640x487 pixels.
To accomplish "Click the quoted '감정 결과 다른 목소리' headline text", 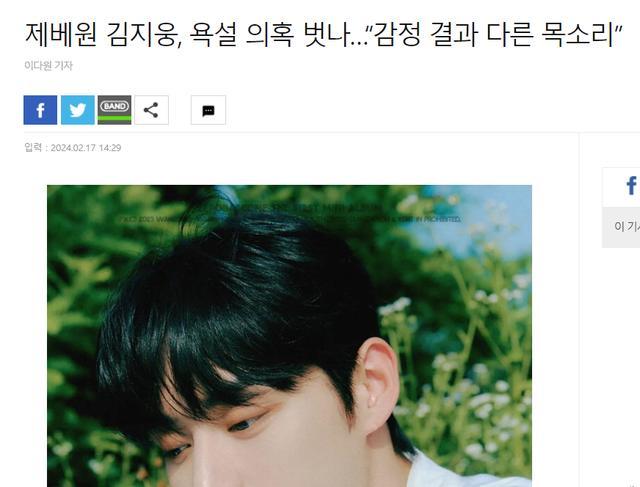I will click(495, 34).
